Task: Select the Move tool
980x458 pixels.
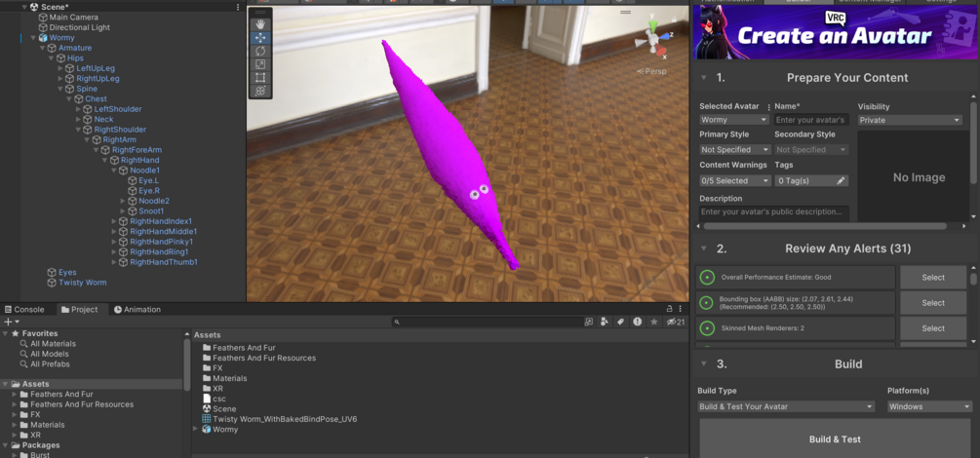Action: click(260, 38)
